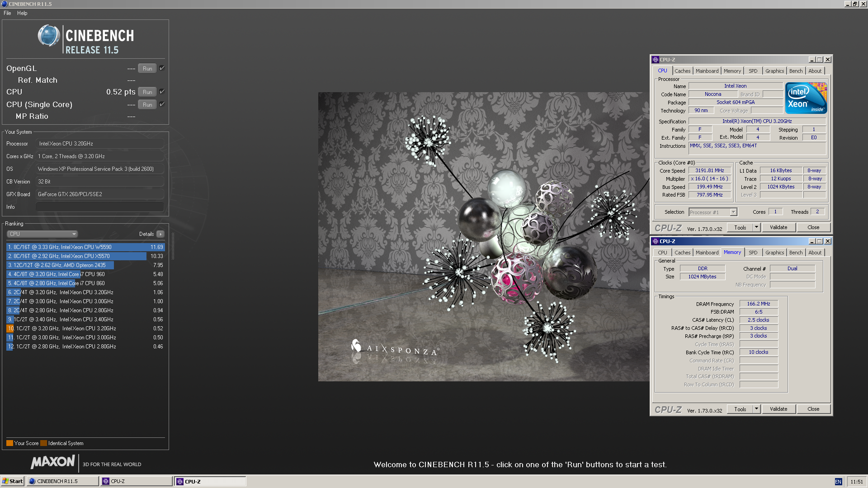The height and width of the screenshot is (488, 868).
Task: Click Validate in upper CPU-Z window
Action: (x=778, y=228)
